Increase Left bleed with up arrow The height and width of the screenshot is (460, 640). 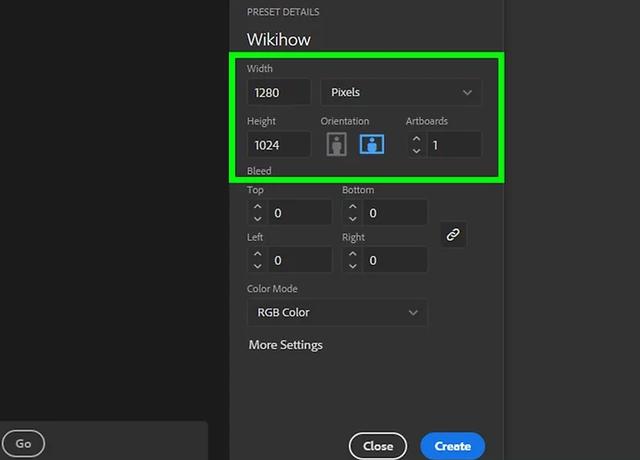[x=258, y=254]
